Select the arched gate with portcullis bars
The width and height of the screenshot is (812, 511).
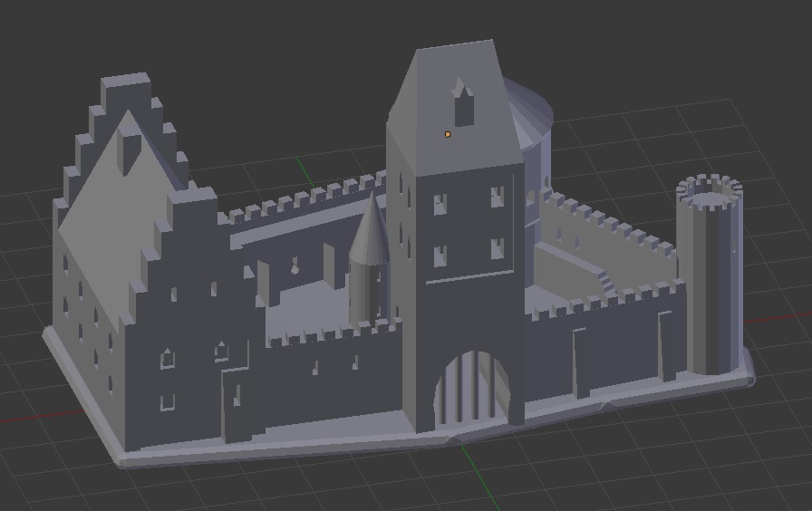(x=472, y=388)
